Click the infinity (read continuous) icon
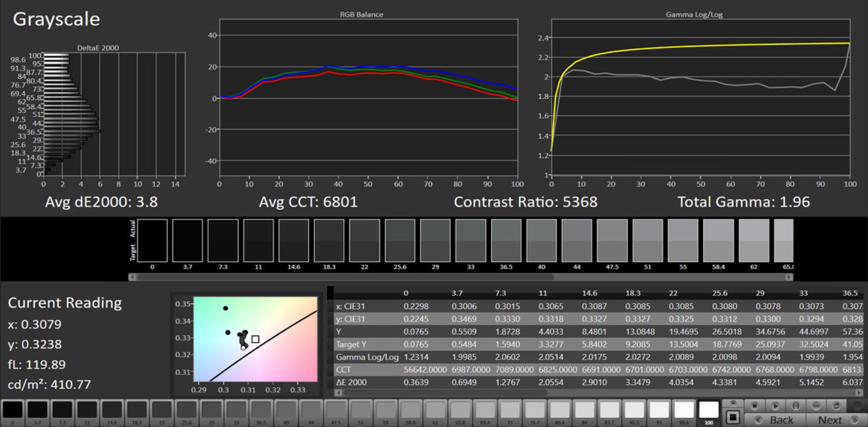This screenshot has width=868, height=427. tap(816, 406)
